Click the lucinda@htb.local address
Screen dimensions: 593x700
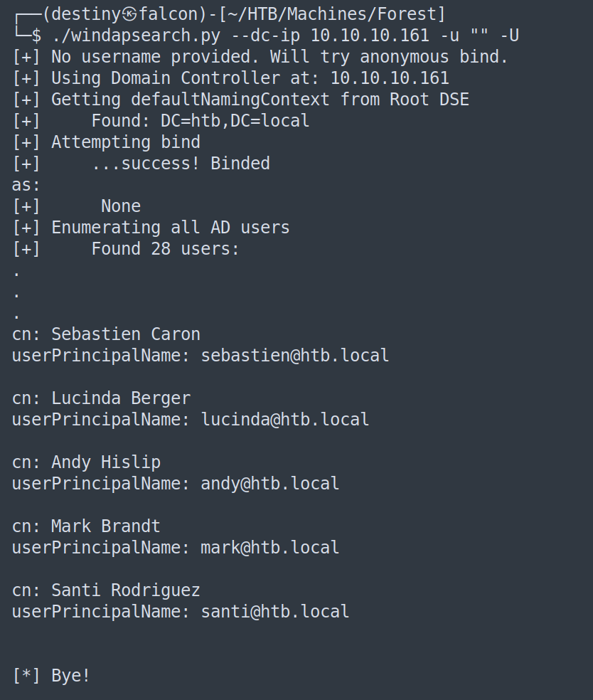pos(285,420)
